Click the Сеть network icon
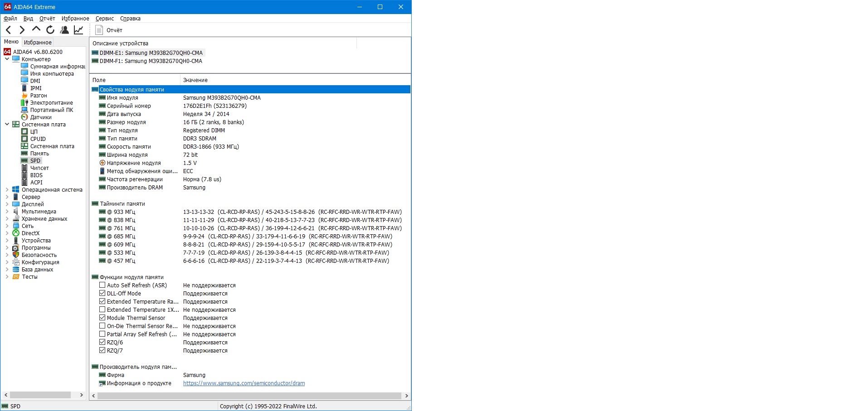 [x=16, y=226]
